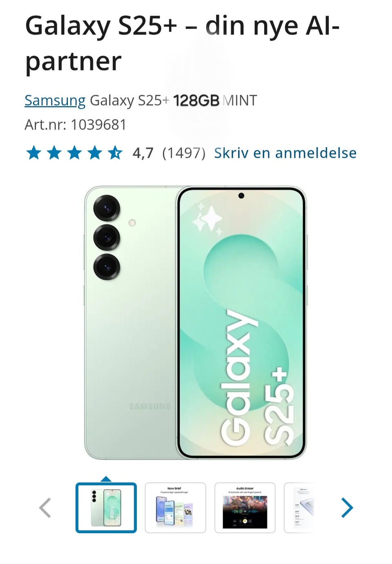Select the partially visible fourth thumbnail

(x=300, y=508)
